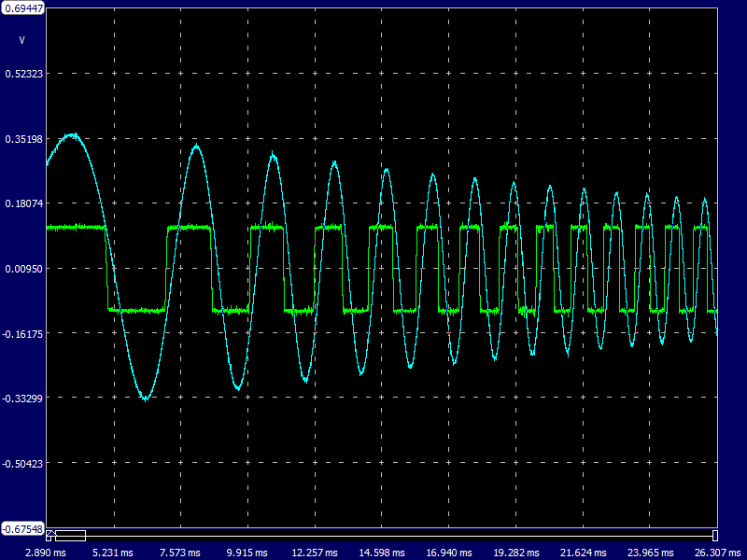Click the 19.282 ms time axis label
Image resolution: width=747 pixels, height=560 pixels.
[516, 553]
